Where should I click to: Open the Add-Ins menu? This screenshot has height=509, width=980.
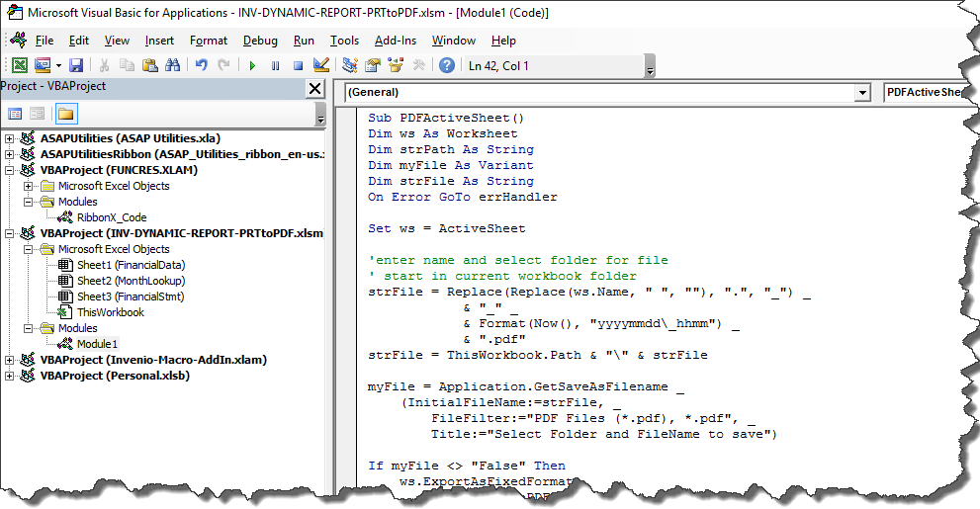396,41
